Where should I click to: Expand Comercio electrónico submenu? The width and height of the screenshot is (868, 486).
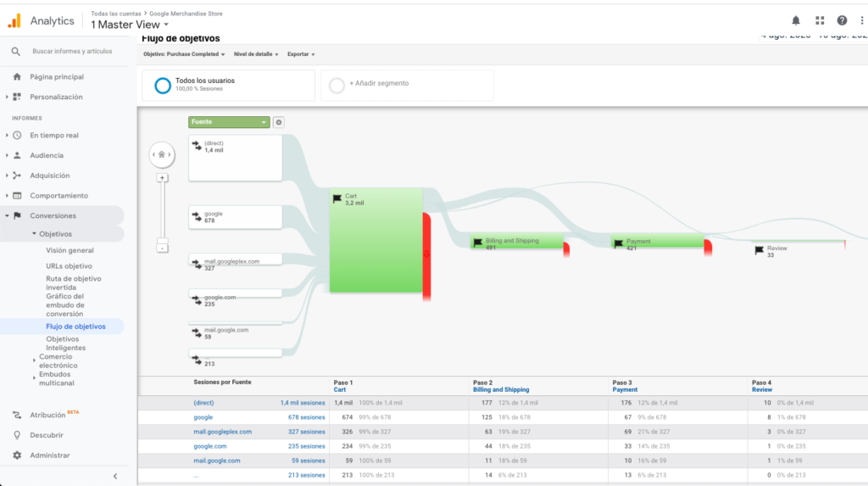point(34,360)
